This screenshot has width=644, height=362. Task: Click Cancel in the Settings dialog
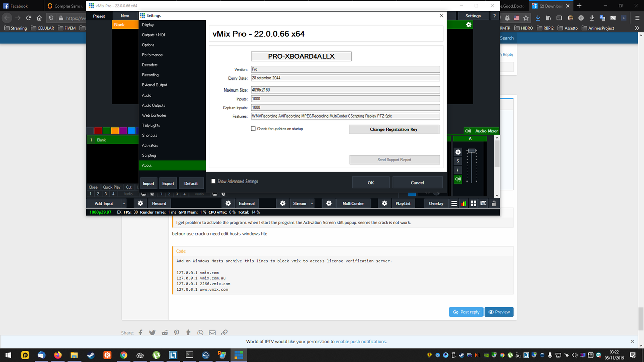[418, 183]
